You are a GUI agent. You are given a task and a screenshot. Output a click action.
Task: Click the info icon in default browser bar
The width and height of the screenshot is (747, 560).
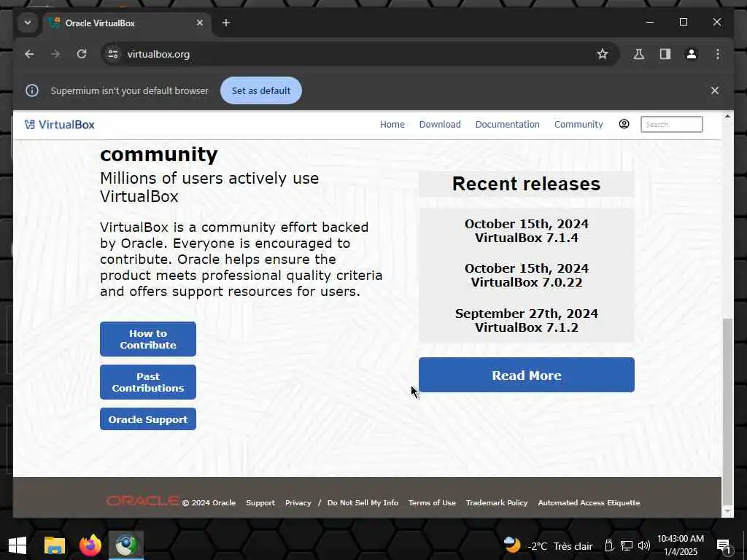32,90
